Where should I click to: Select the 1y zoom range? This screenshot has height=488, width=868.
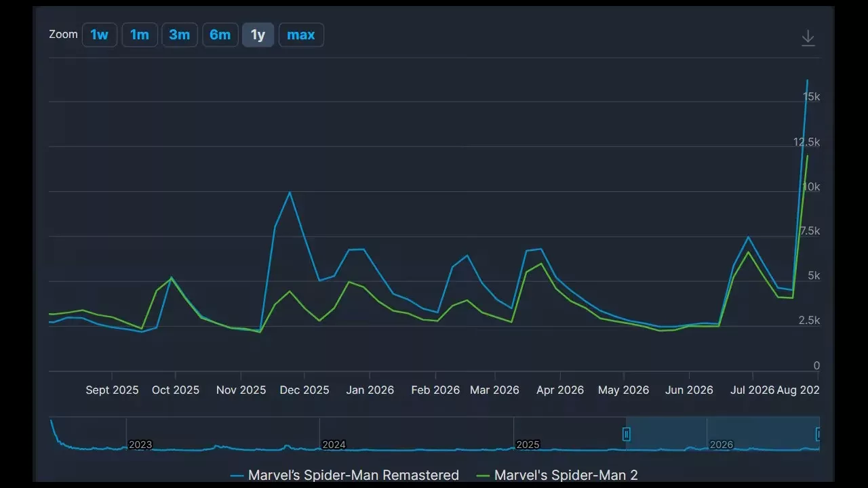point(258,35)
